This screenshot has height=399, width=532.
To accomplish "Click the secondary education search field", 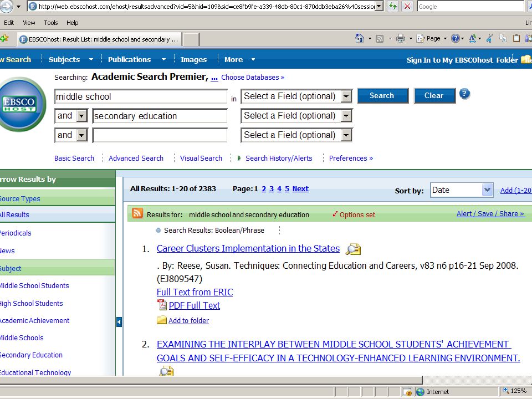I will pyautogui.click(x=160, y=116).
